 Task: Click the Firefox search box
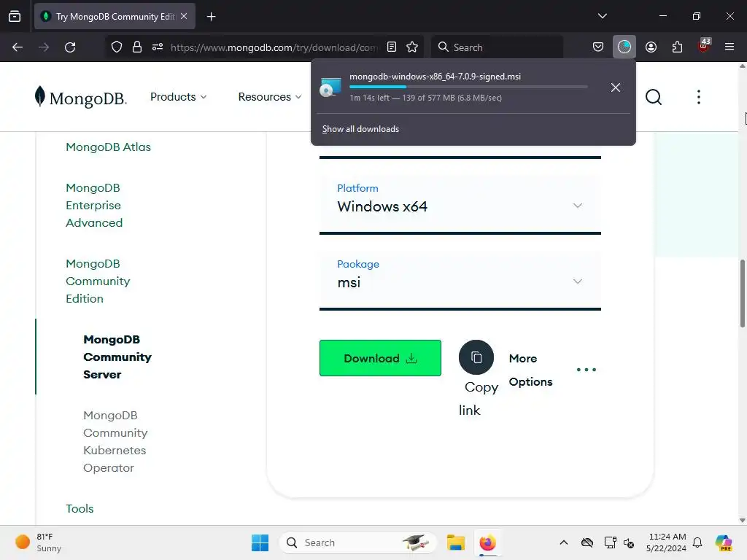[497, 47]
